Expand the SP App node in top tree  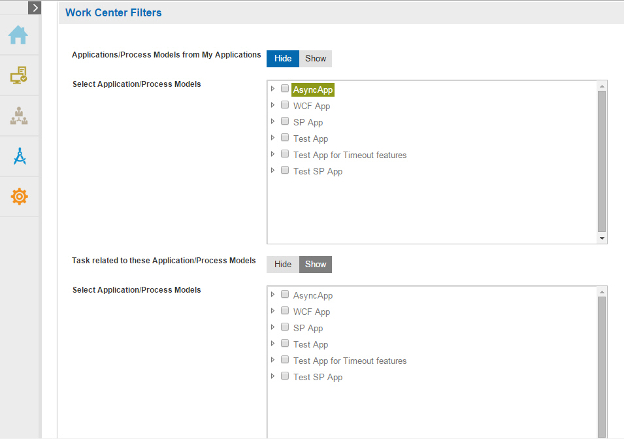(x=273, y=121)
